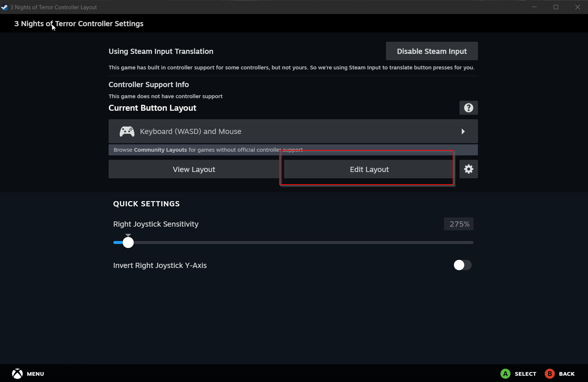
Task: Toggle off Steam Input translation
Action: tap(431, 51)
